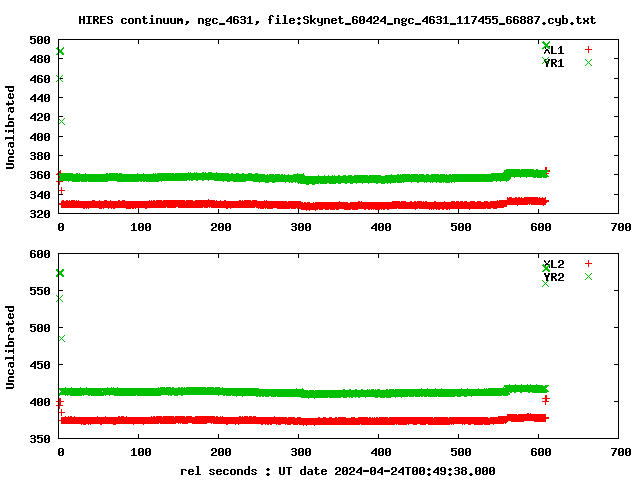Click the XL1 legend label
Viewport: 640px width, 480px height.
(x=554, y=50)
